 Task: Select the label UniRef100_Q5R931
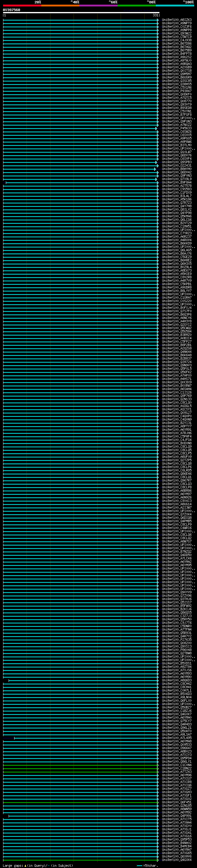click(177, 633)
